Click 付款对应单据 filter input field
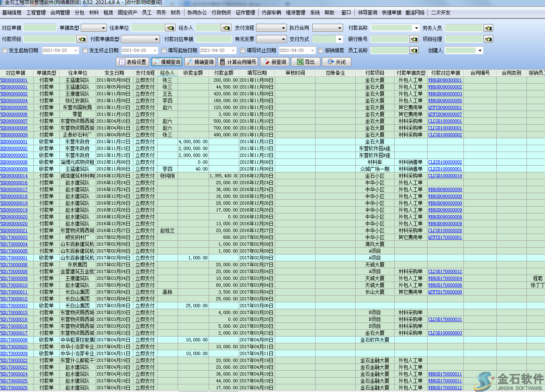 [214, 39]
